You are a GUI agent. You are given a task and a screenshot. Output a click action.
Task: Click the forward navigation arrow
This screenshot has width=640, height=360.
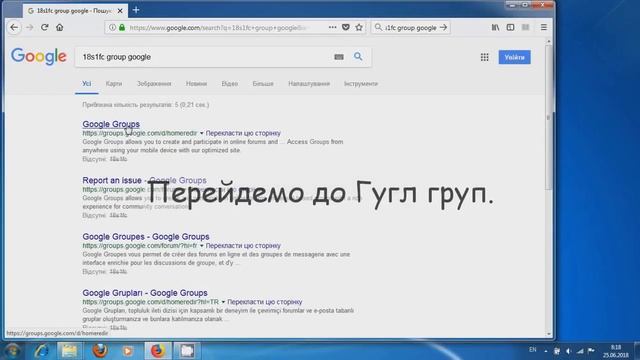(29, 27)
